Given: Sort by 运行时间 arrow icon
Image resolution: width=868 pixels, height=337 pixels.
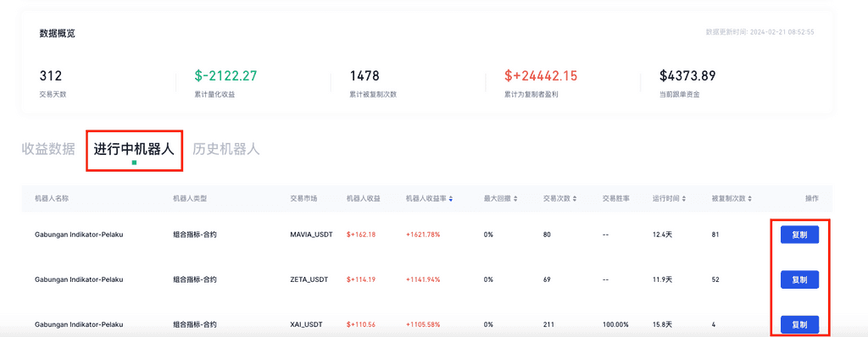Looking at the screenshot, I should click(x=684, y=199).
